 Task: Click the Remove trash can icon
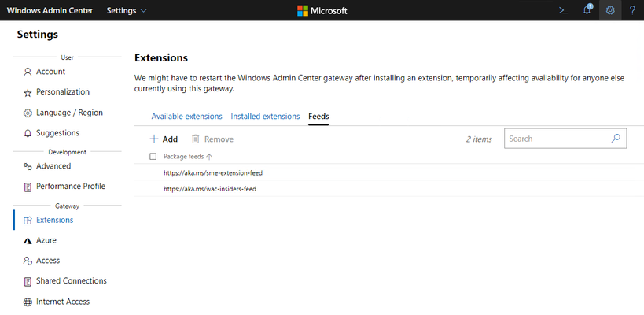pos(196,139)
